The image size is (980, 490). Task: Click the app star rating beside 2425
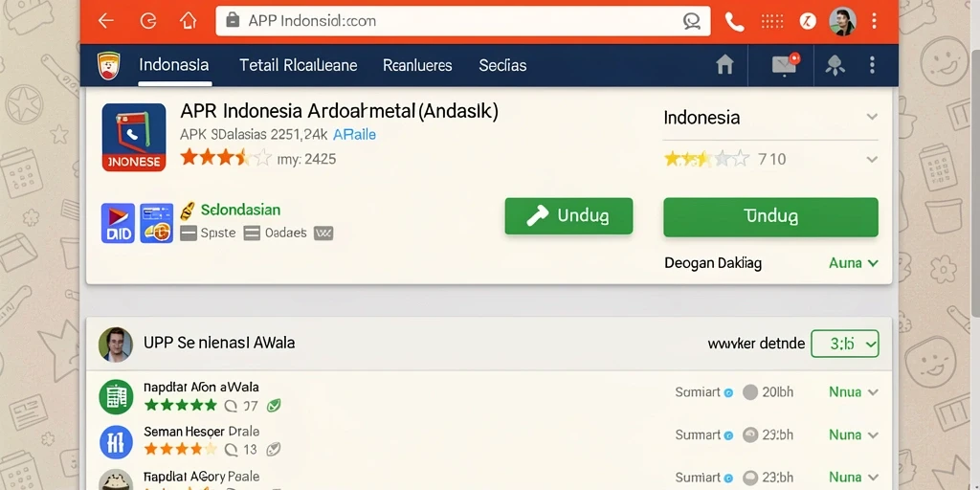pyautogui.click(x=226, y=158)
